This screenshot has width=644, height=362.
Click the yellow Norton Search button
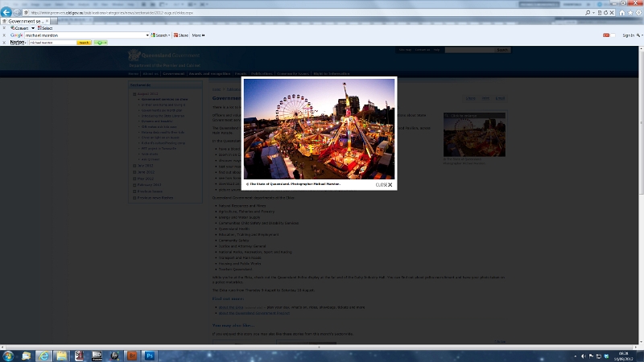[84, 43]
